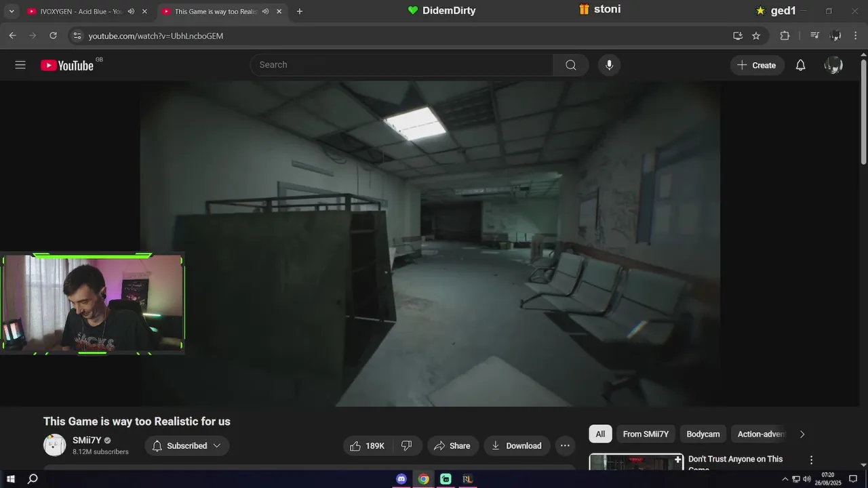This screenshot has height=488, width=868.
Task: Open Windows taskbar search
Action: 32,479
